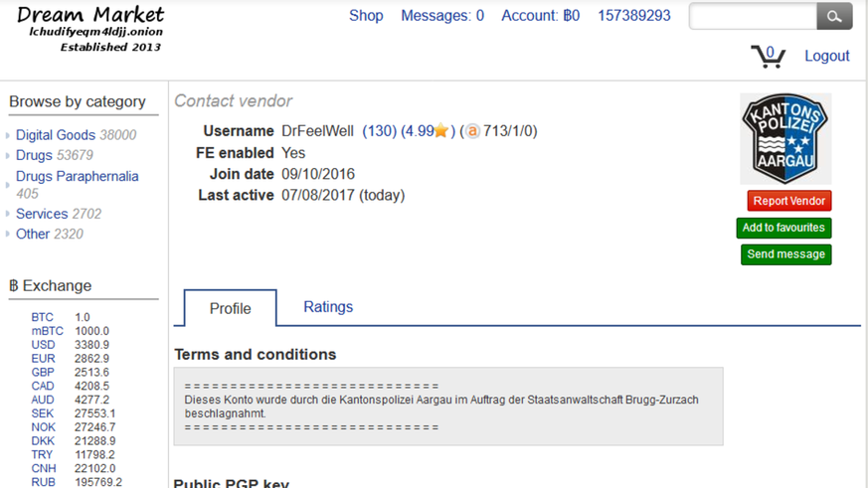Click the USD rate value 3380.9
The width and height of the screenshot is (868, 488).
(x=91, y=345)
